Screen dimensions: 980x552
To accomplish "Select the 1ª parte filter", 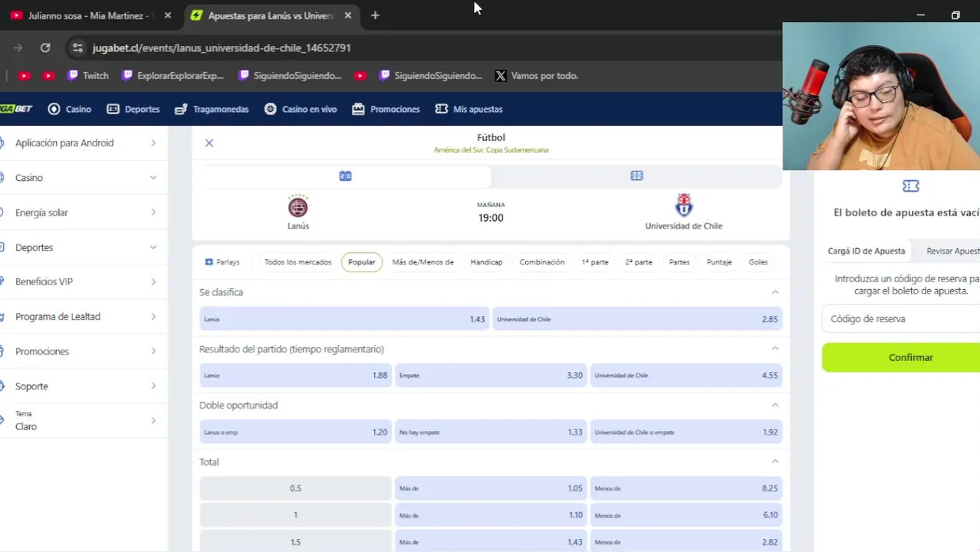I will (594, 262).
